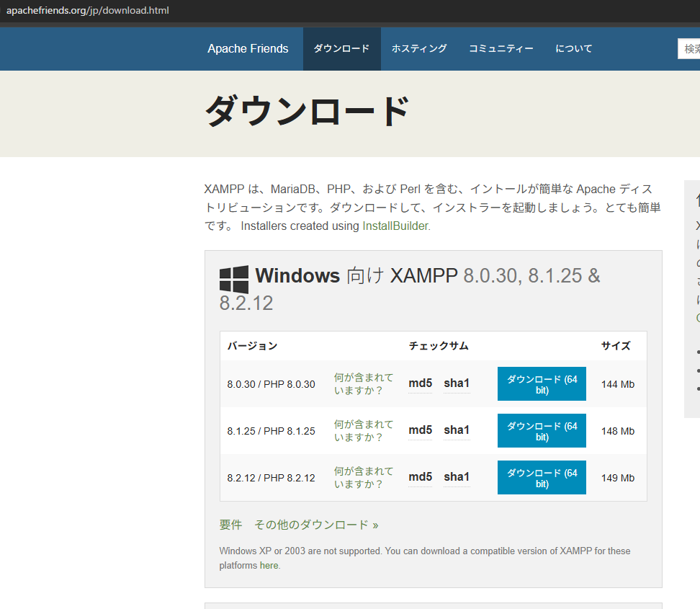Click the browser address bar URL
This screenshot has width=700, height=609.
point(88,10)
